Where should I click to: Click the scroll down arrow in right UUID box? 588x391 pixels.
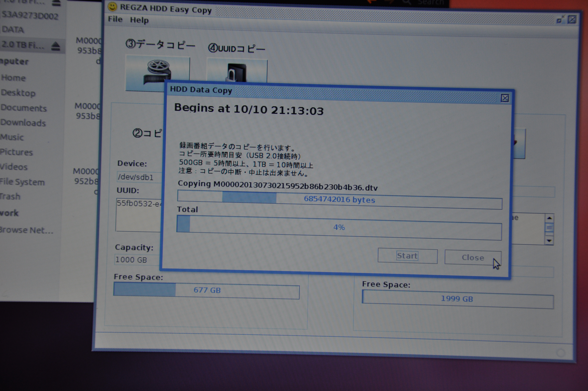(549, 241)
